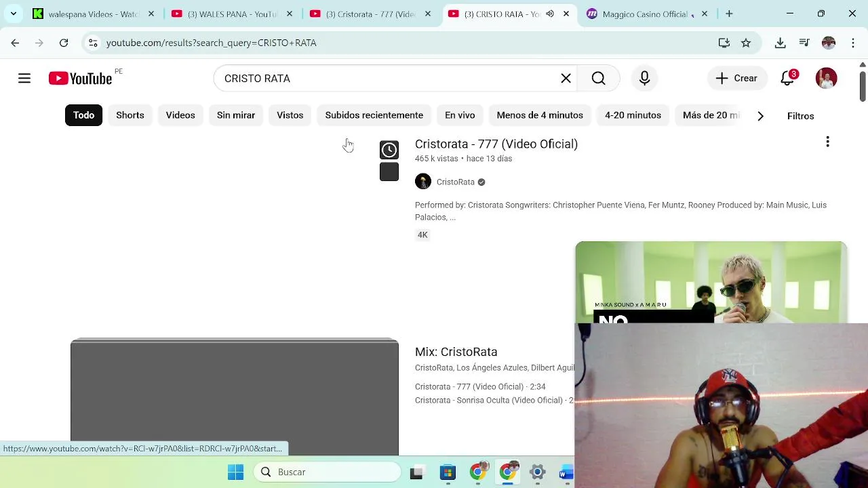Select the Shorts filter chip
Image resolution: width=868 pixels, height=488 pixels.
[130, 115]
